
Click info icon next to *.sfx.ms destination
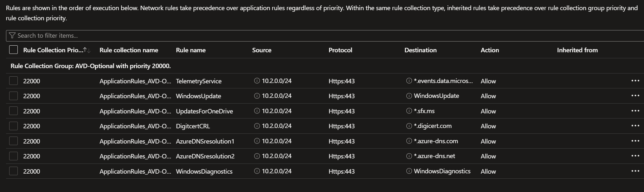[409, 111]
